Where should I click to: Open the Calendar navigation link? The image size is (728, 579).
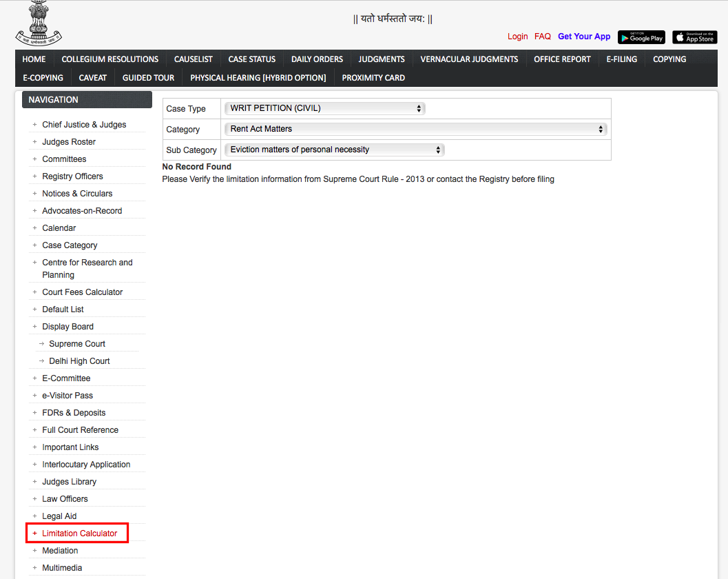point(59,227)
